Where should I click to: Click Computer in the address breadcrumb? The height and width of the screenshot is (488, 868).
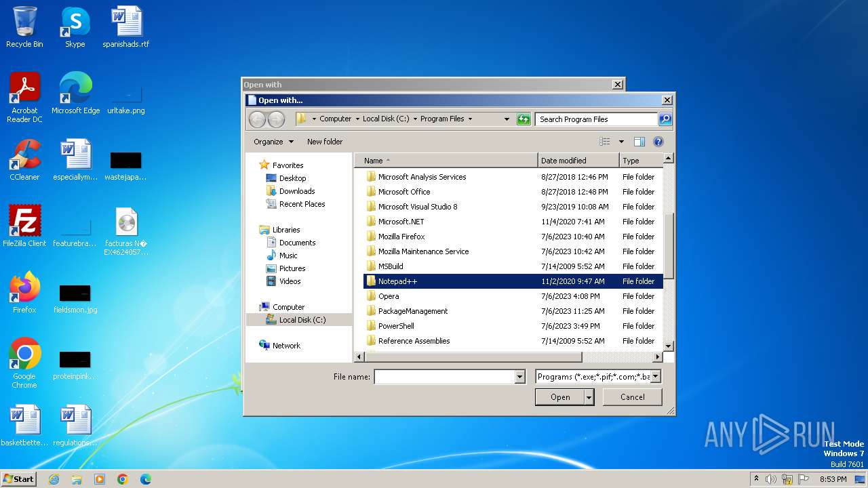[x=336, y=119]
